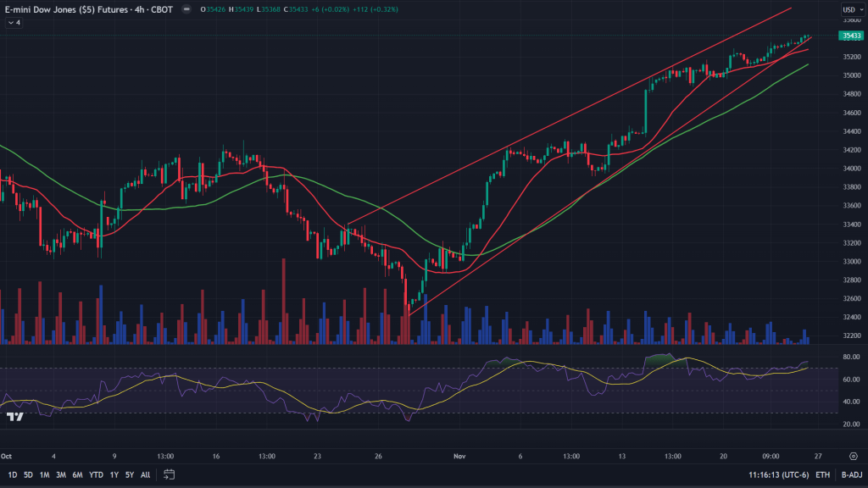Viewport: 868px width, 488px height.
Task: Open timezone menu showing UTC-6
Action: tap(777, 474)
